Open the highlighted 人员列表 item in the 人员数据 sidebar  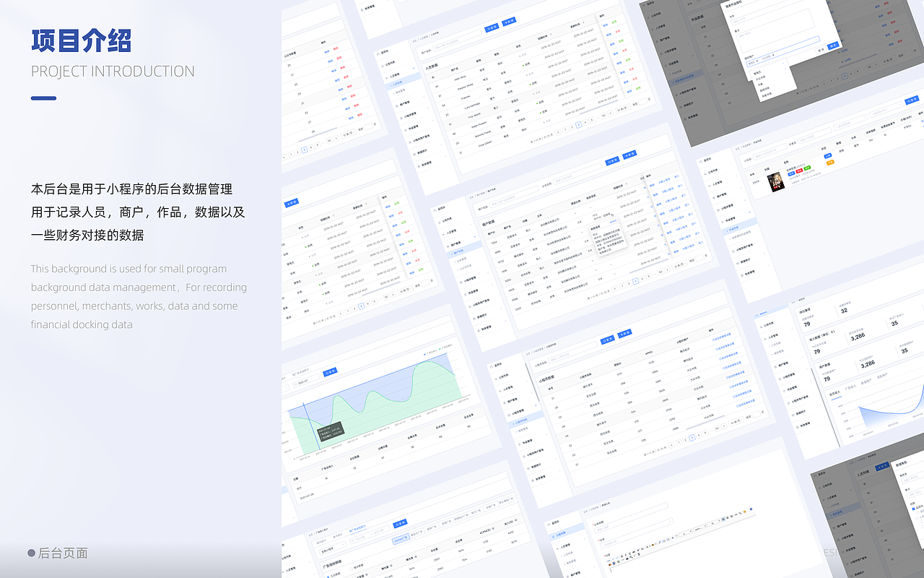(x=403, y=81)
